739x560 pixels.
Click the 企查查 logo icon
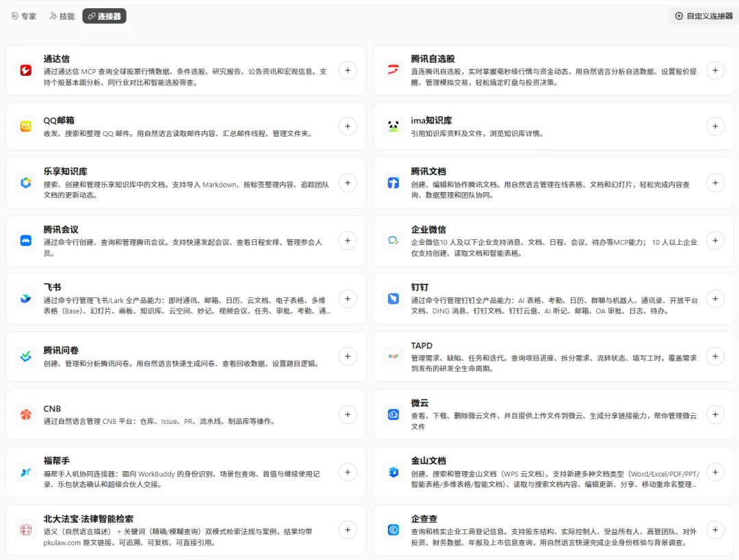(393, 530)
